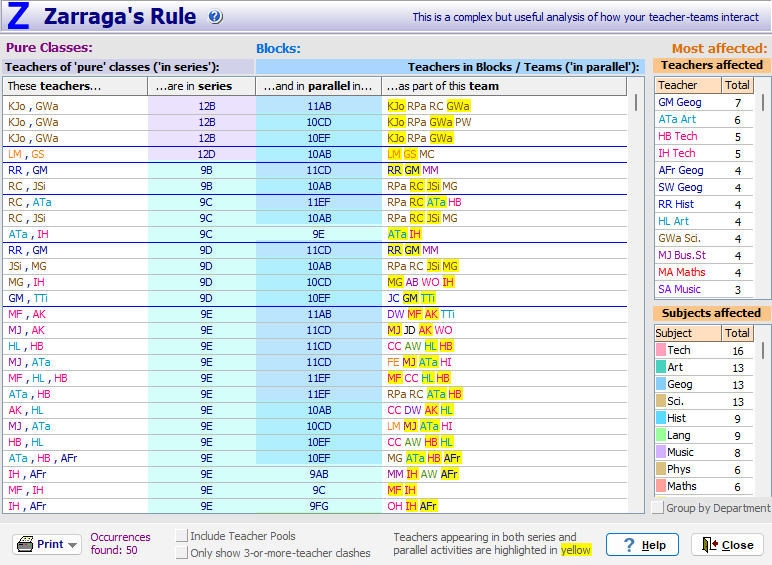
Task: Click 'MG AB WO IH' team cell
Action: click(x=504, y=282)
